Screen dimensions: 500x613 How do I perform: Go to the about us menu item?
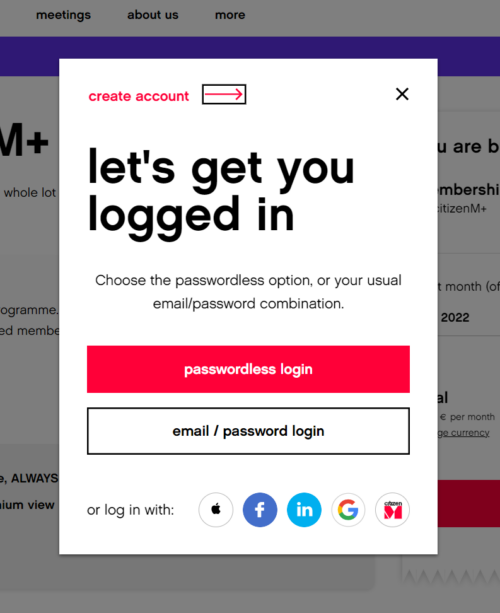[x=153, y=15]
